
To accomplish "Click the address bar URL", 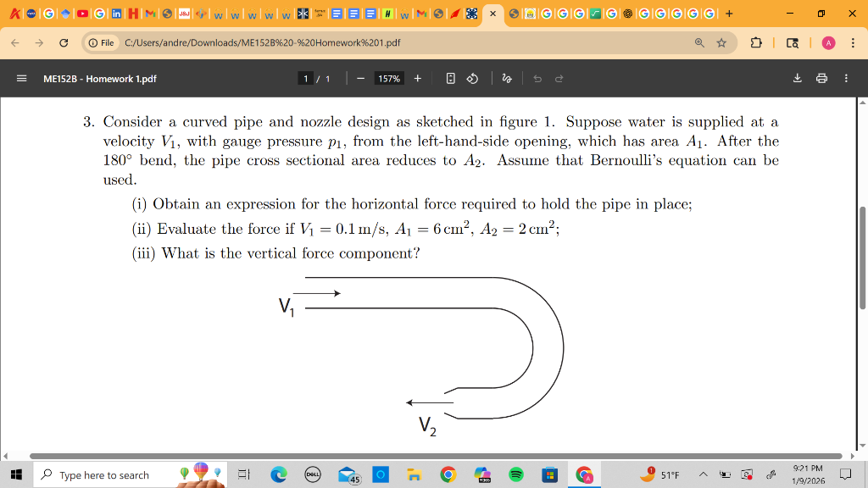I will pos(263,42).
